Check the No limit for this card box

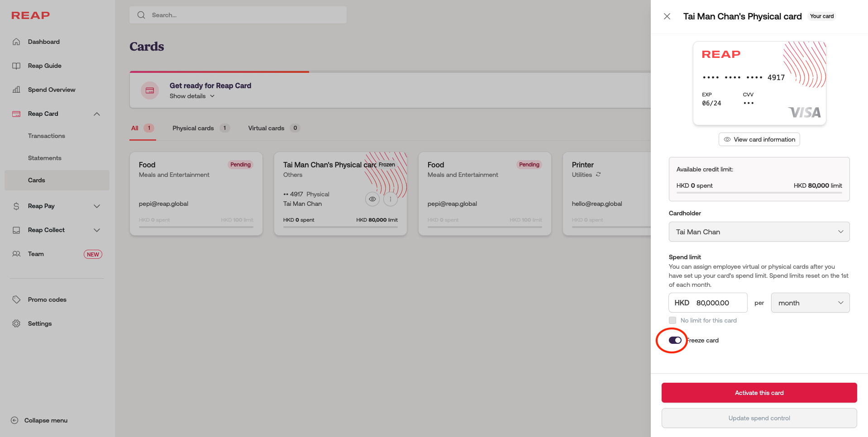point(672,320)
